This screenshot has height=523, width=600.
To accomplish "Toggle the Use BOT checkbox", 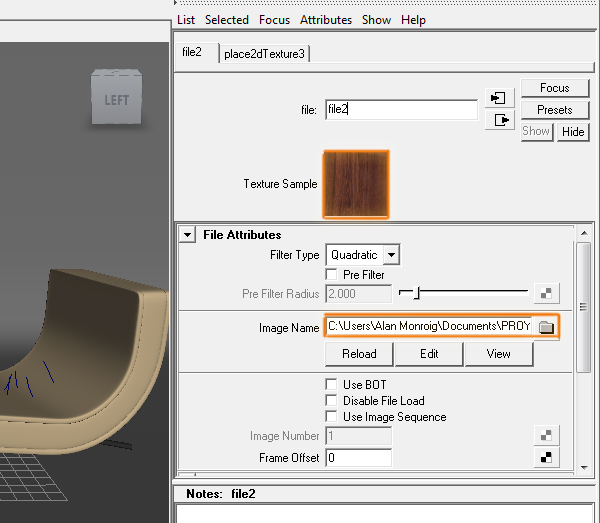I will pos(331,384).
